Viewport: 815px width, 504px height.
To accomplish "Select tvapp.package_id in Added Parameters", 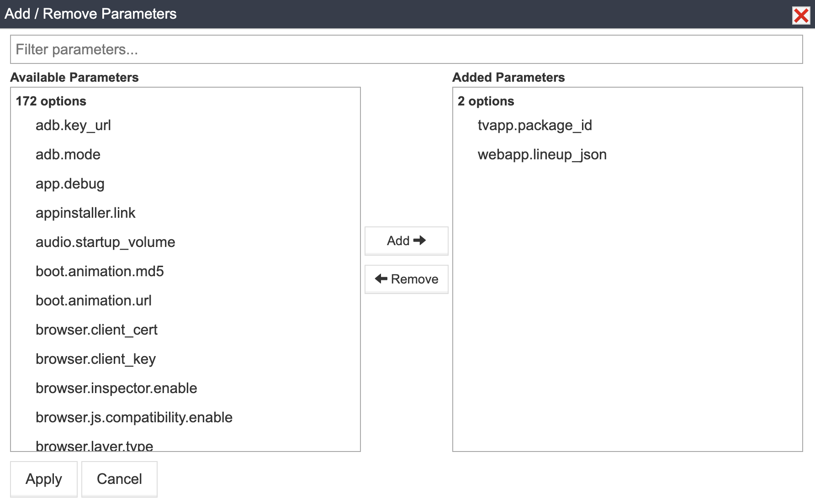I will 535,126.
